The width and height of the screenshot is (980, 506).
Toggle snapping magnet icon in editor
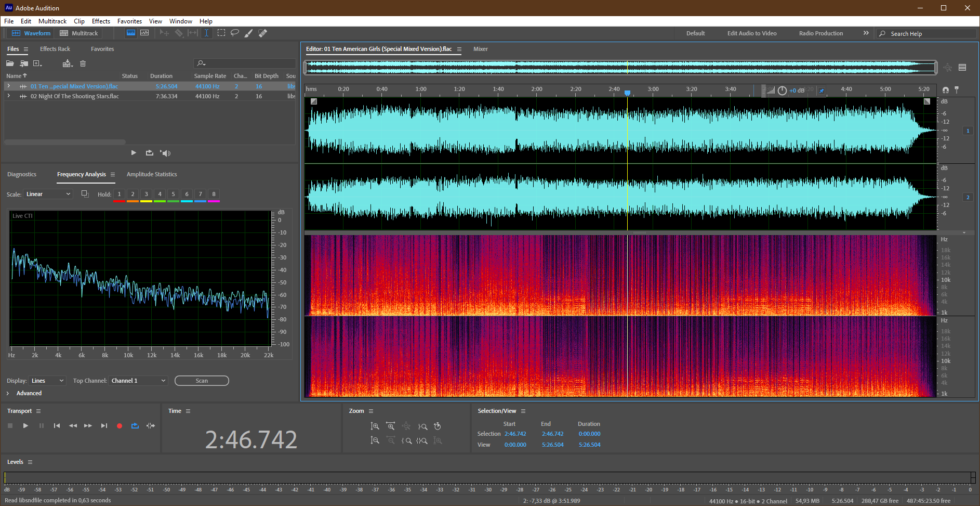[x=945, y=90]
